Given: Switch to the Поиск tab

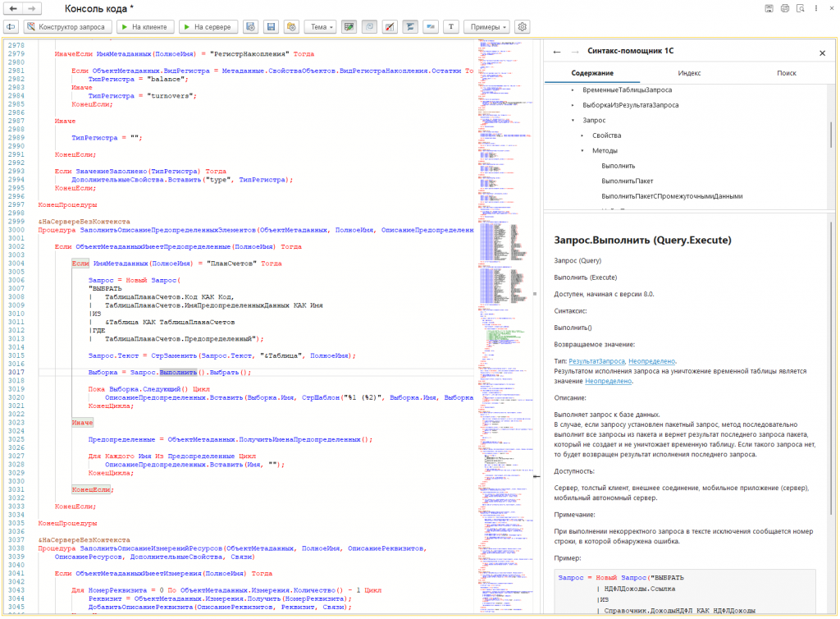Looking at the screenshot, I should point(787,73).
